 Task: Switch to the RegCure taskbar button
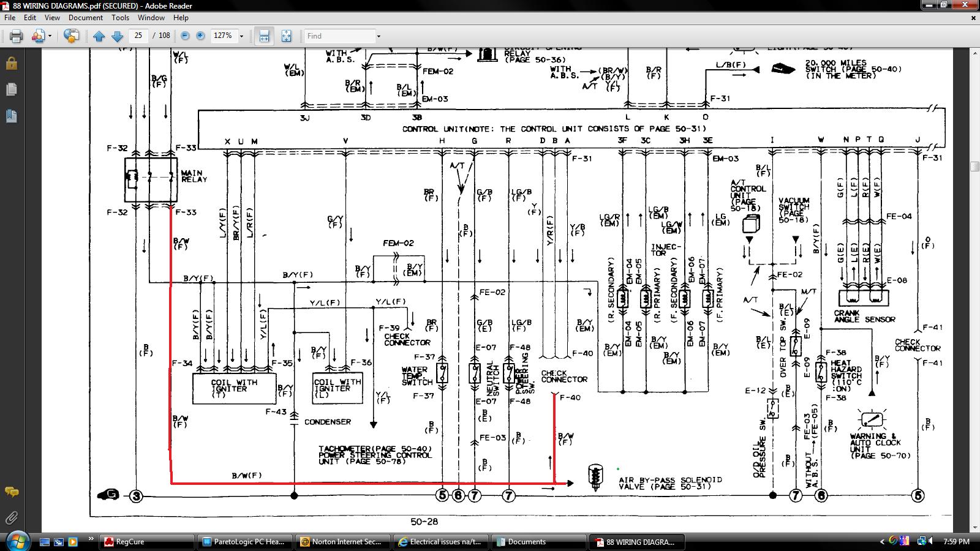pyautogui.click(x=146, y=542)
